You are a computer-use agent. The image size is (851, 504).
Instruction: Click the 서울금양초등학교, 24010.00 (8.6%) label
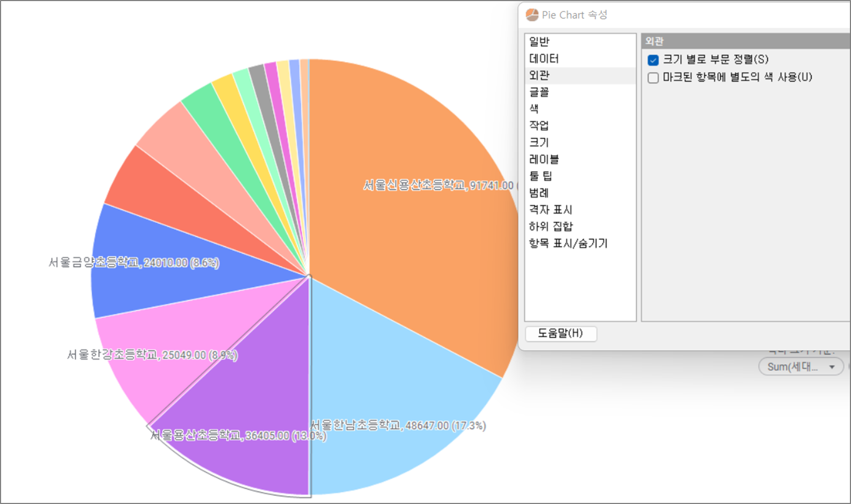pos(134,262)
